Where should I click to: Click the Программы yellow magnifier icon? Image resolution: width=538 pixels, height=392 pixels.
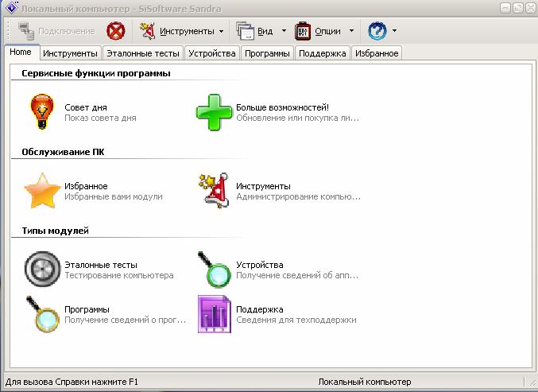pyautogui.click(x=43, y=314)
